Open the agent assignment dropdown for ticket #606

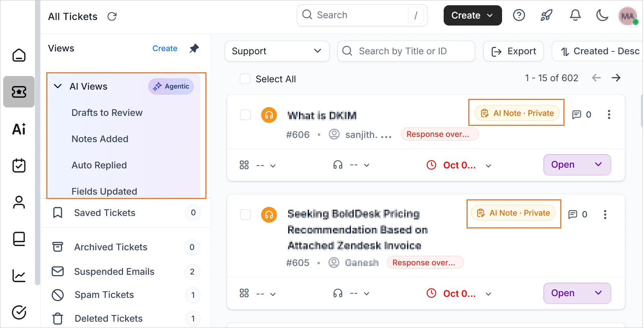(x=351, y=165)
